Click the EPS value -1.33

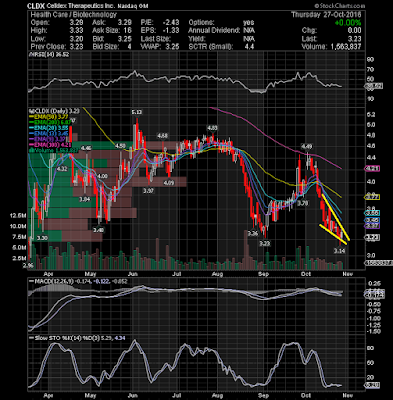[171, 31]
